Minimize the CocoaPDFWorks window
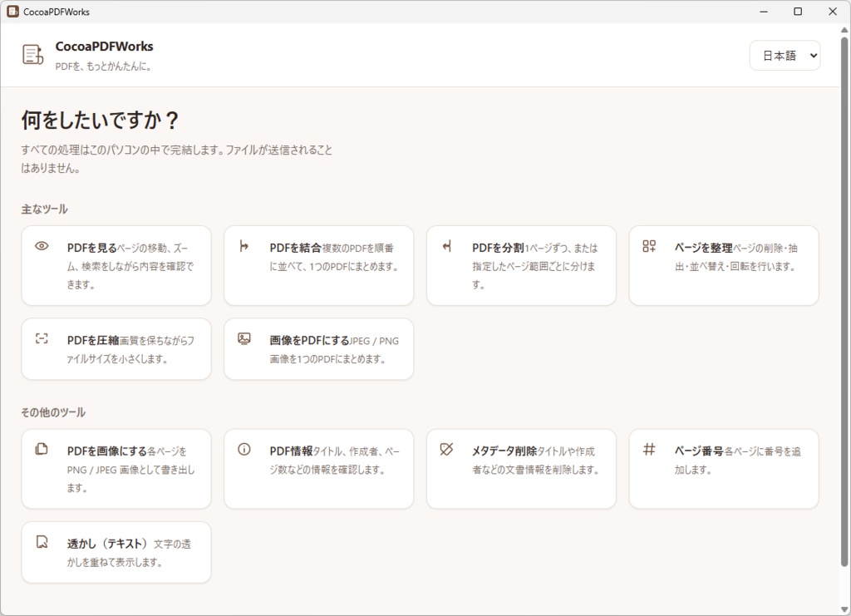 764,12
